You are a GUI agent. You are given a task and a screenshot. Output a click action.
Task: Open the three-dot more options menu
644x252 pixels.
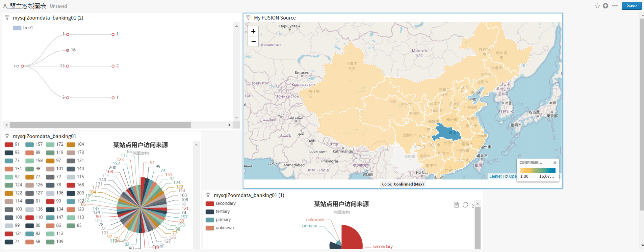615,6
